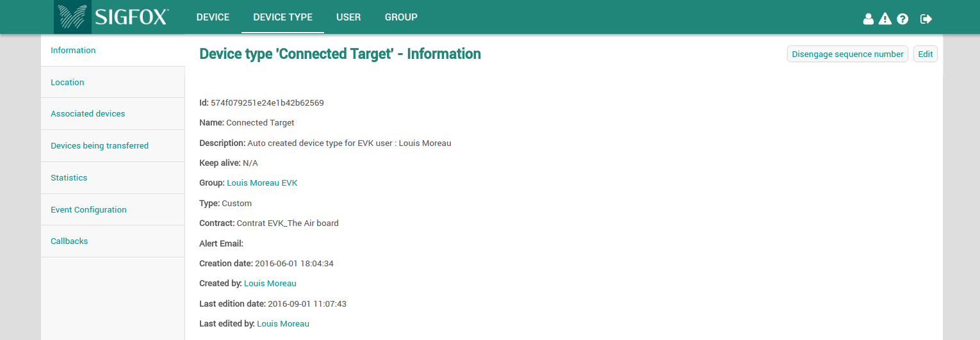Click the Last edition date 2016-09-01 11:07:43
This screenshot has width=980, height=340.
click(x=307, y=304)
